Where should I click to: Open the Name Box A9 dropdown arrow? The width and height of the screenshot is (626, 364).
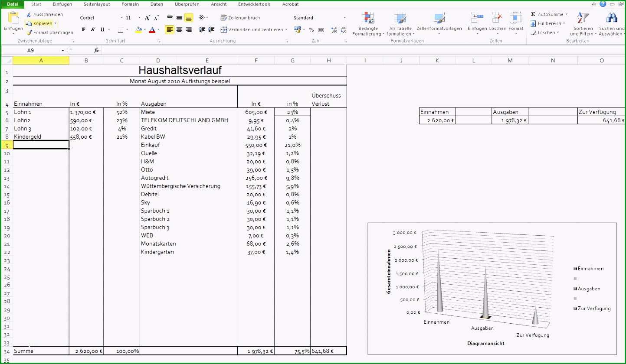tap(63, 50)
